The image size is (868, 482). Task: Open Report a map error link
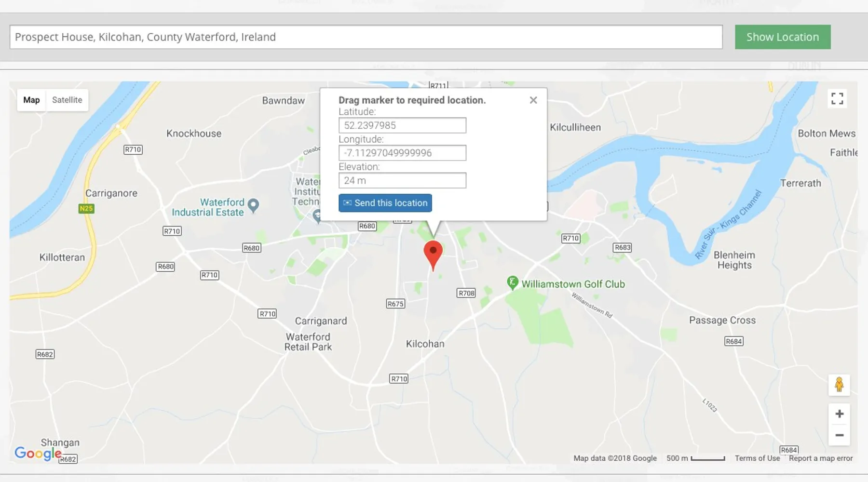(821, 458)
